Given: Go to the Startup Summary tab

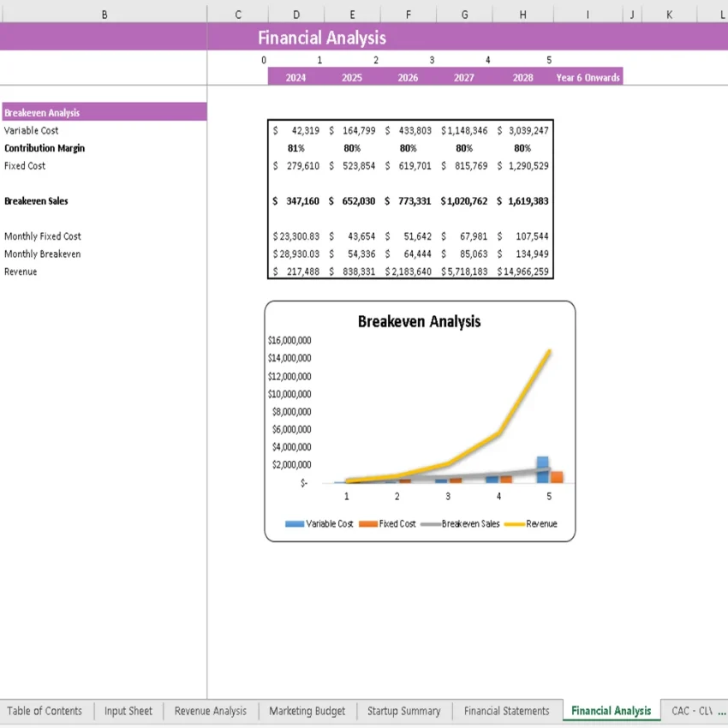Looking at the screenshot, I should tap(403, 711).
